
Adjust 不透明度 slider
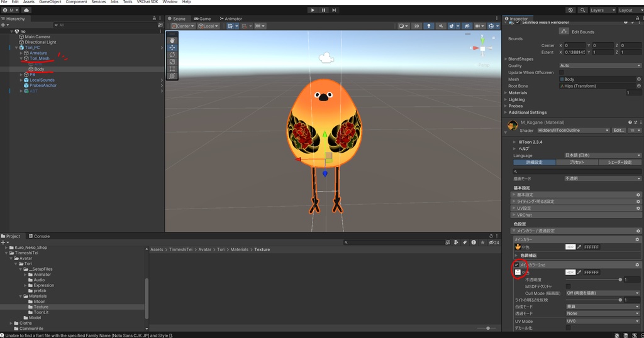(594, 280)
